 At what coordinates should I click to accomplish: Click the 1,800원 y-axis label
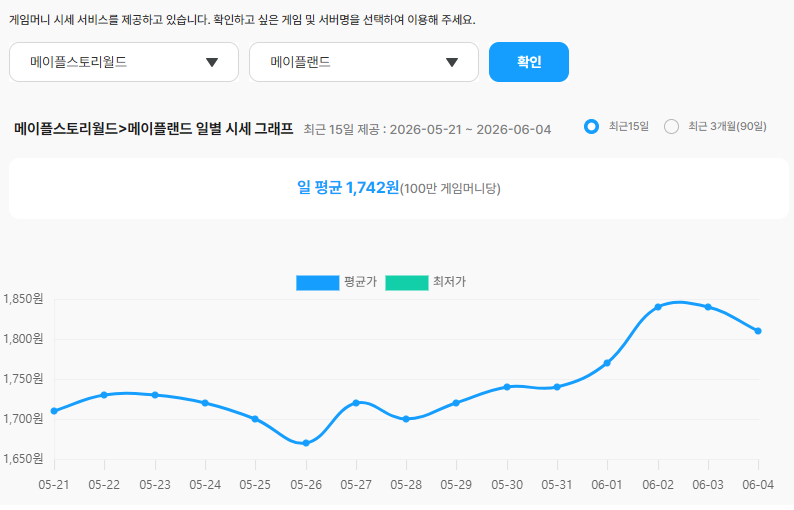pyautogui.click(x=23, y=339)
